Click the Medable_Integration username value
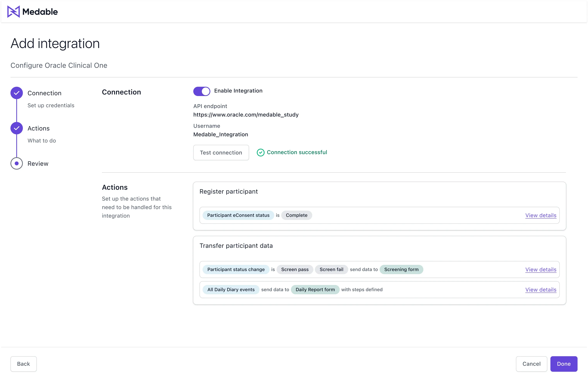The image size is (588, 381). [221, 134]
